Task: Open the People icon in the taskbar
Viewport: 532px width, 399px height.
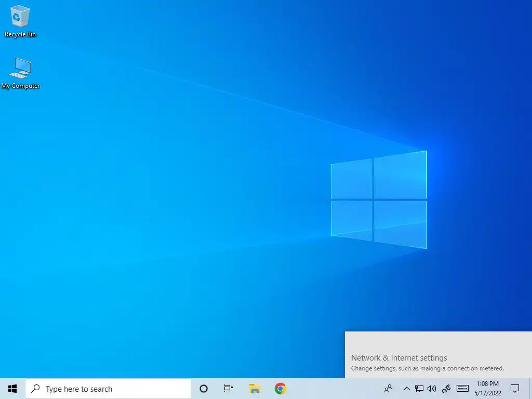Action: [x=388, y=389]
